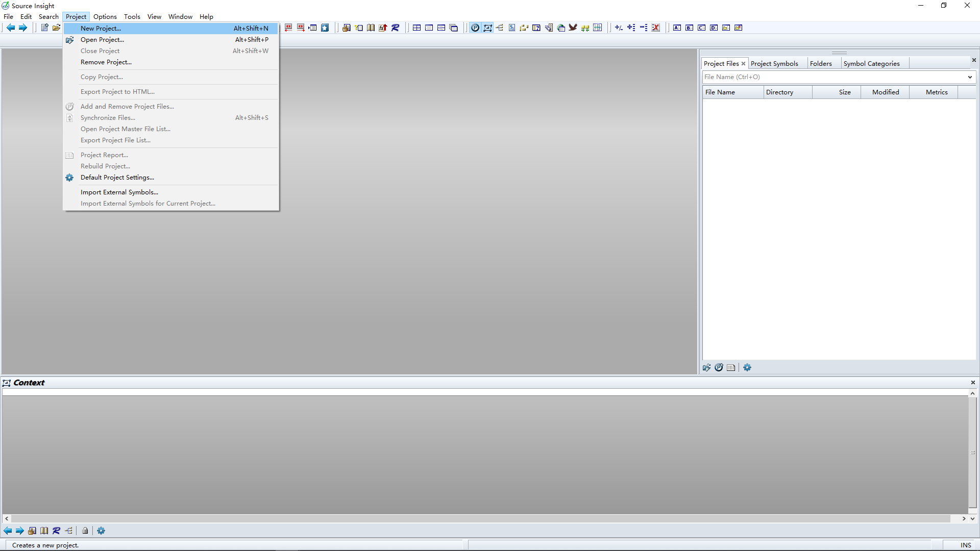Select layout B toolbar icon
The width and height of the screenshot is (980, 551).
pos(690,28)
